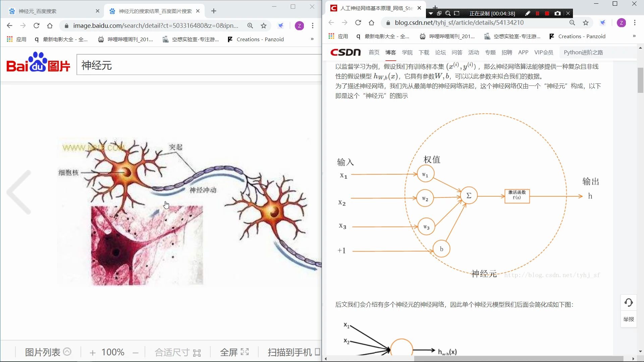Open CSDN 首页 menu item
The width and height of the screenshot is (644, 362).
click(374, 52)
